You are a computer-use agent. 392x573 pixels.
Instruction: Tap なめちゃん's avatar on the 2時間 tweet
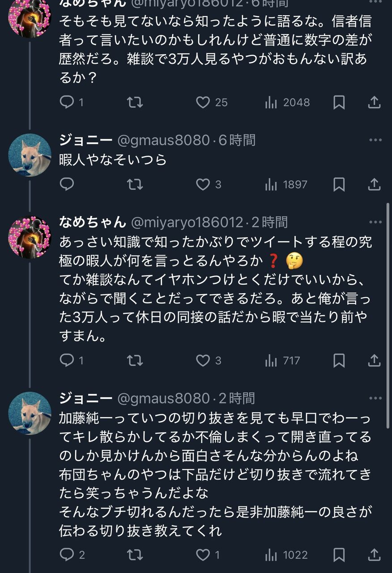point(30,237)
